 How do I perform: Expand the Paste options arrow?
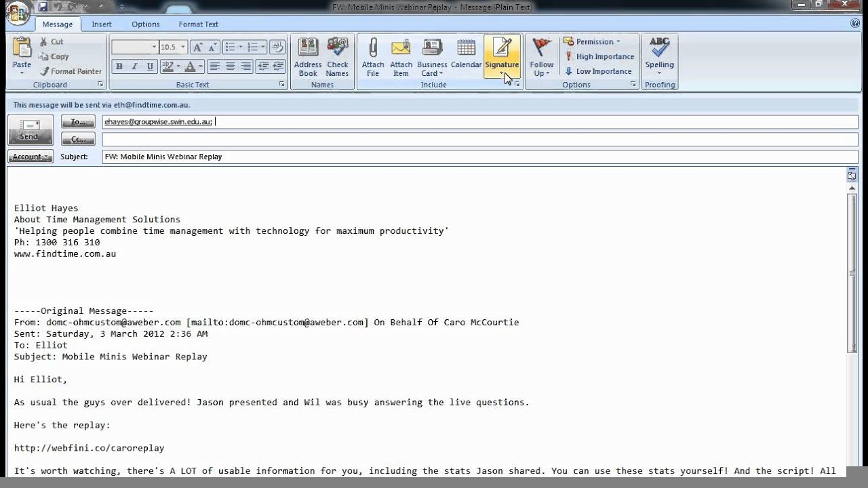point(22,73)
